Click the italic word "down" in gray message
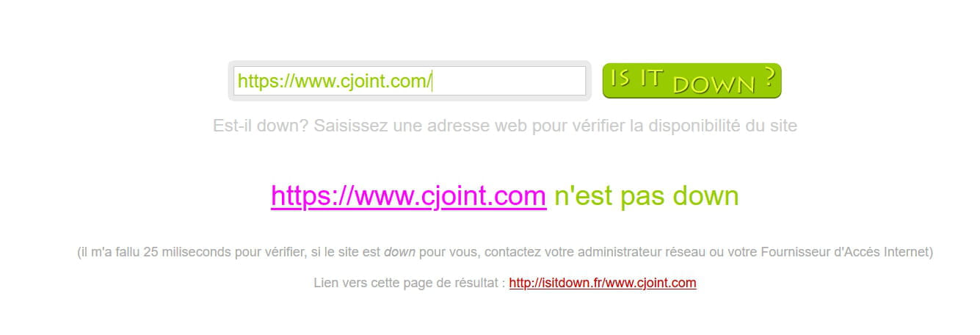The height and width of the screenshot is (335, 980). (400, 252)
